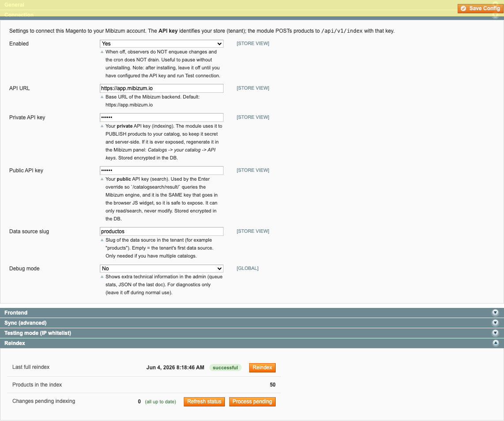The height and width of the screenshot is (421, 504).
Task: Click the Refresh status button
Action: [x=204, y=402]
